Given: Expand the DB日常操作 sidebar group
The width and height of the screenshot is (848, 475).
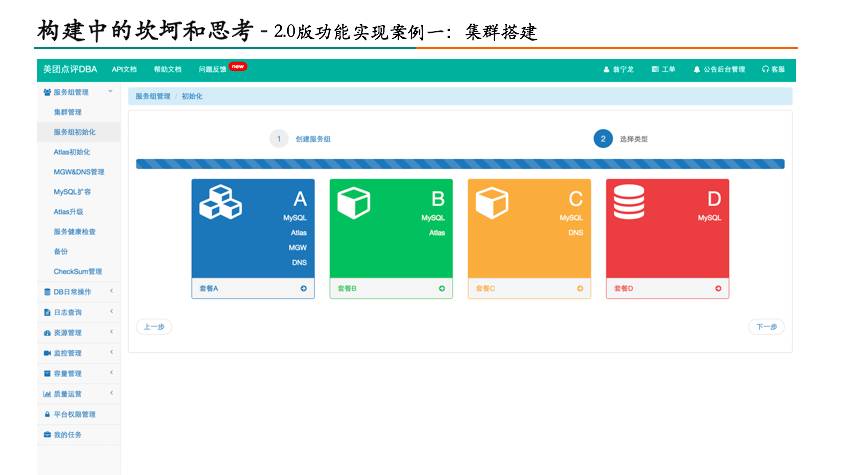Looking at the screenshot, I should 111,291.
